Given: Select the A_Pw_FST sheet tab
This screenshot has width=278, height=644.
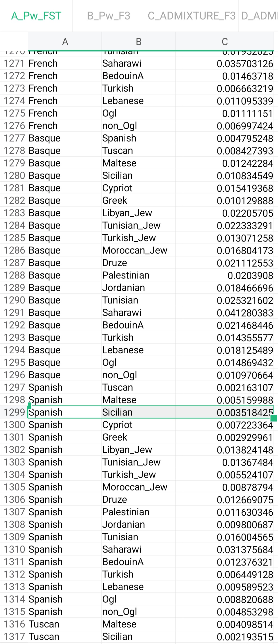Looking at the screenshot, I should click(x=36, y=16).
